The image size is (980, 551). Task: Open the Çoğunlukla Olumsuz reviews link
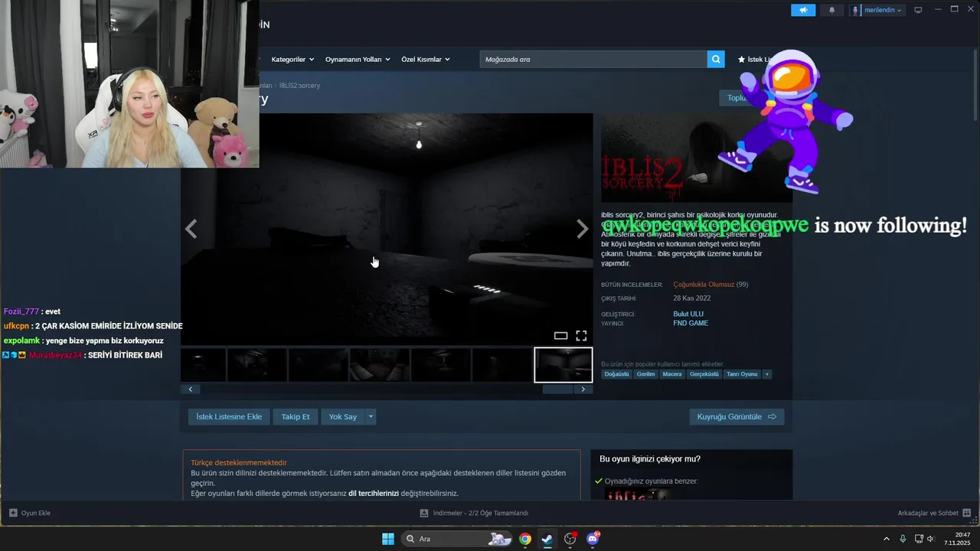704,285
